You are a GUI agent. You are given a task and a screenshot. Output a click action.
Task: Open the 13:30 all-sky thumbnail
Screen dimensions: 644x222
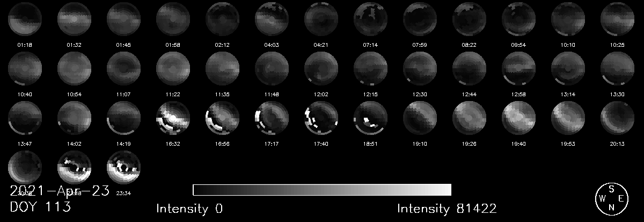617,68
